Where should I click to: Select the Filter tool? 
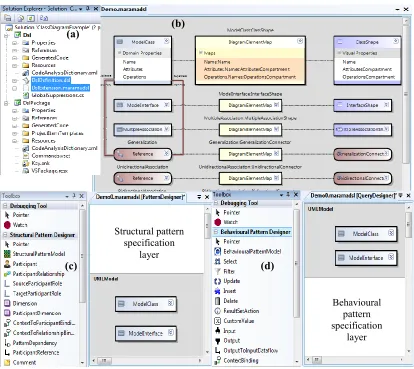coord(225,271)
